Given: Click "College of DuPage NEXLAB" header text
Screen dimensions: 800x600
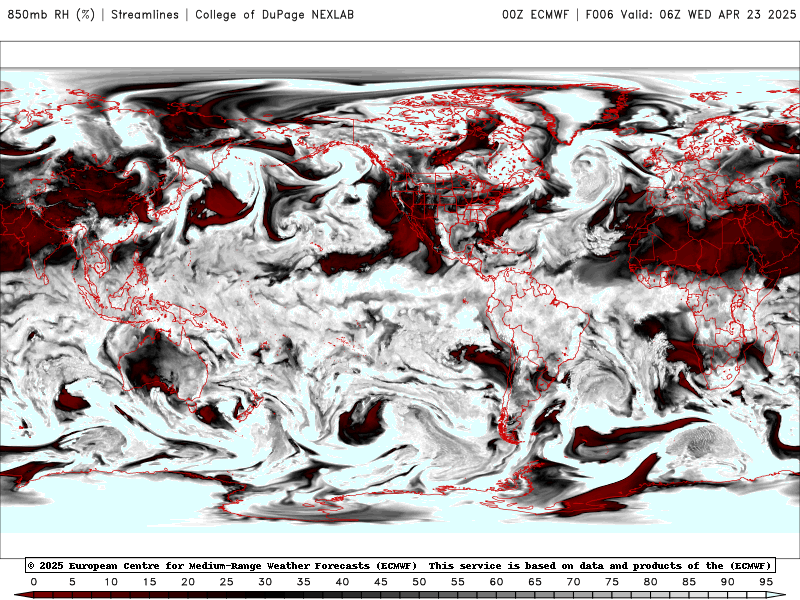Looking at the screenshot, I should [274, 14].
